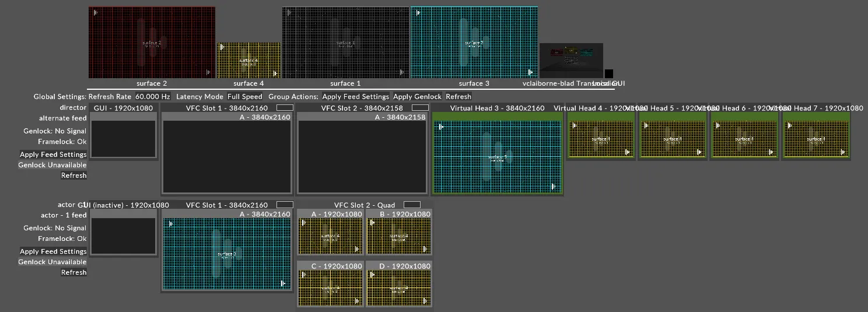Viewport: 868px width, 312px height.
Task: Click director VFC Slot 2 indicator box
Action: [420, 108]
